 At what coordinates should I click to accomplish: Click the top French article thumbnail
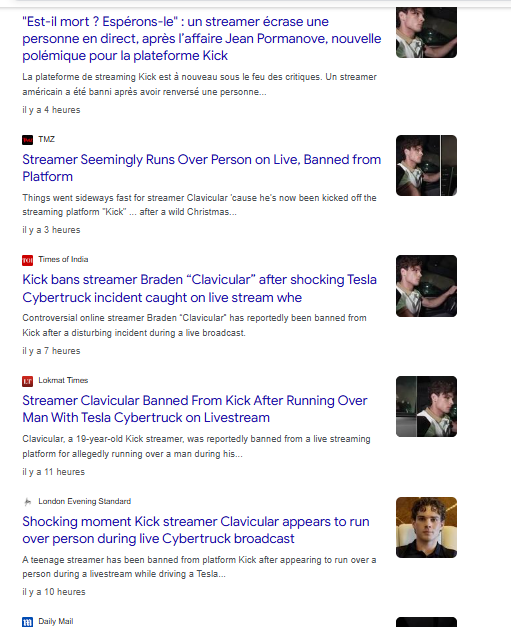426,32
